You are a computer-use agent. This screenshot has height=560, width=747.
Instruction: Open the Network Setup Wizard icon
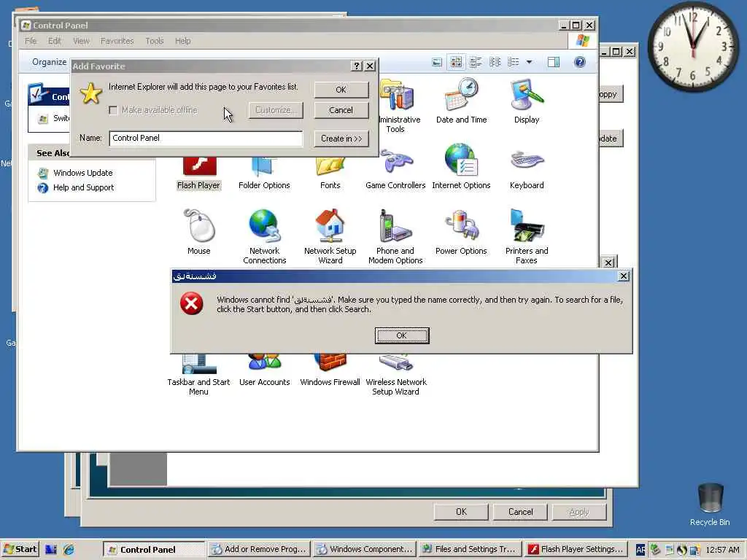coord(330,237)
